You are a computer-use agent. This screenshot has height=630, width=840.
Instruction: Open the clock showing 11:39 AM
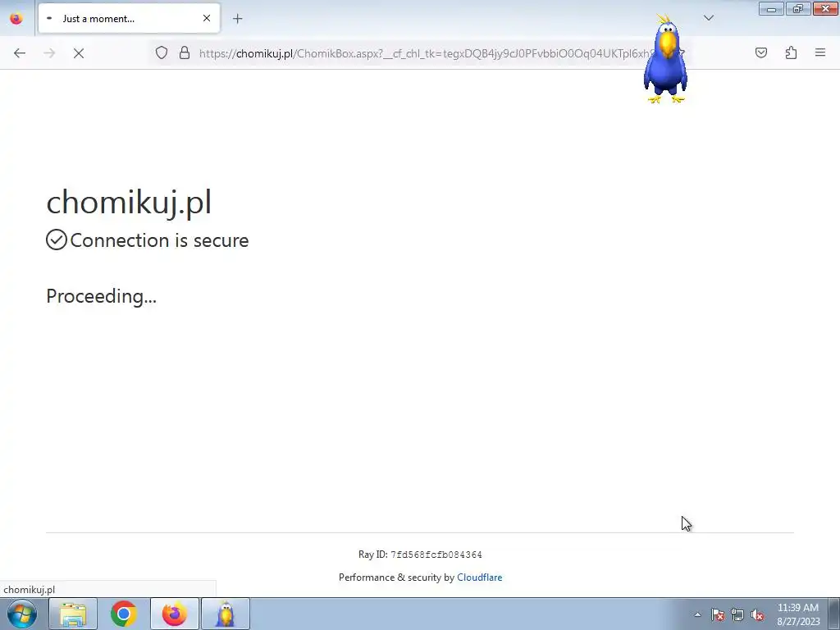tap(798, 614)
